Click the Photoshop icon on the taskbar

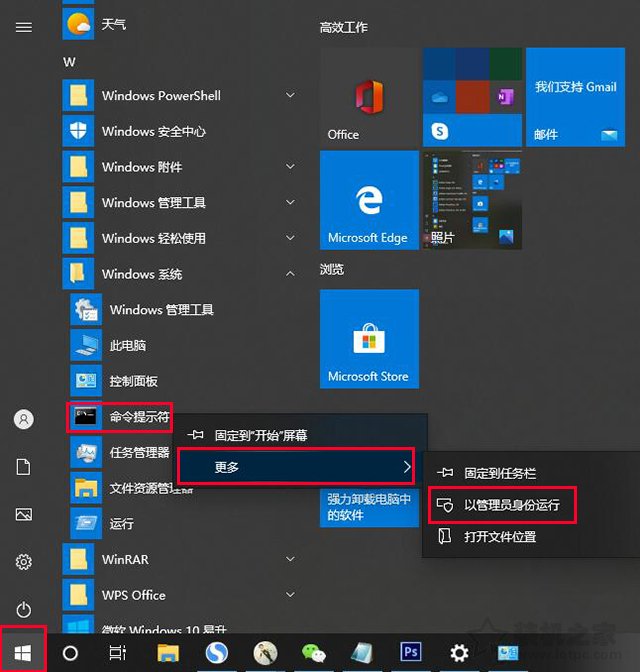pyautogui.click(x=410, y=653)
